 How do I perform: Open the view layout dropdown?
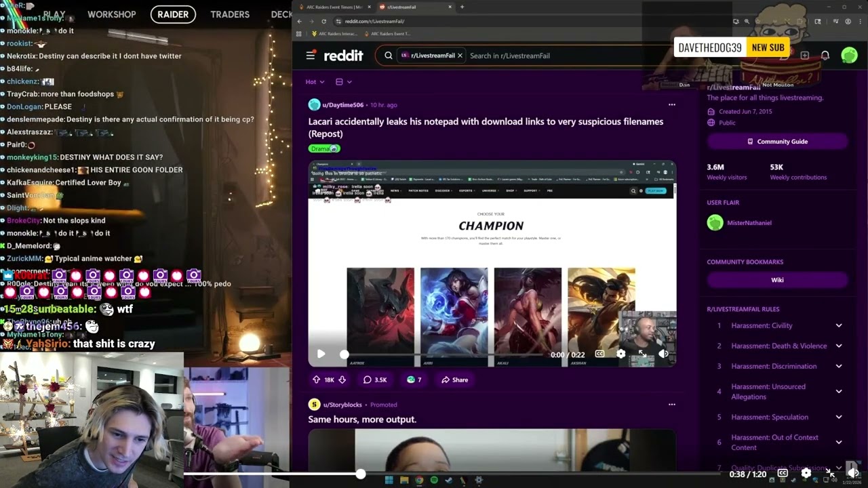coord(344,82)
